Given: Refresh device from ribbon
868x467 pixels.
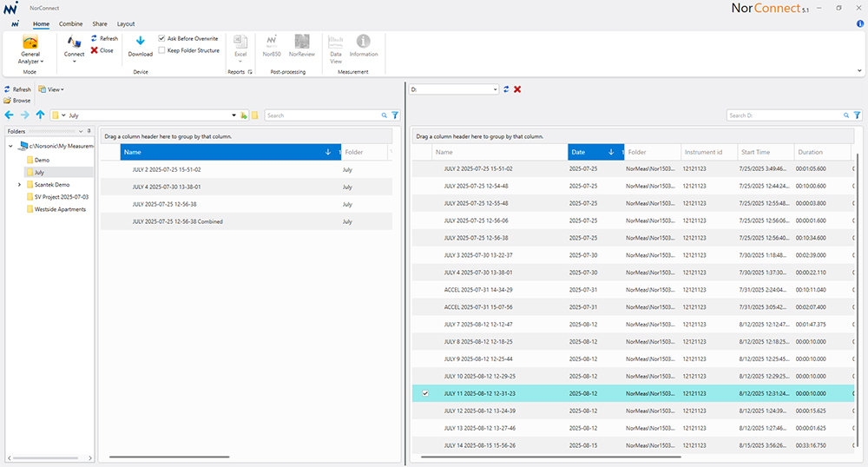Looking at the screenshot, I should (x=105, y=38).
